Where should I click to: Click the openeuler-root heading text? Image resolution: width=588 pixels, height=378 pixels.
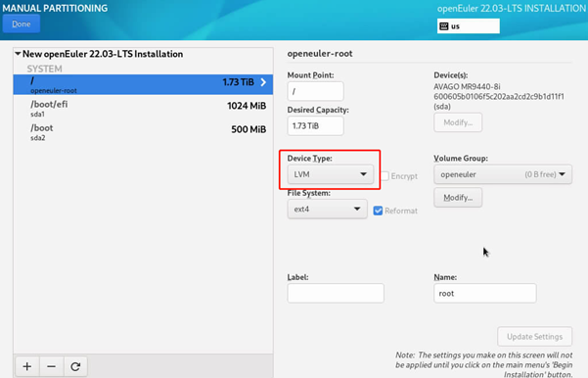pyautogui.click(x=320, y=54)
